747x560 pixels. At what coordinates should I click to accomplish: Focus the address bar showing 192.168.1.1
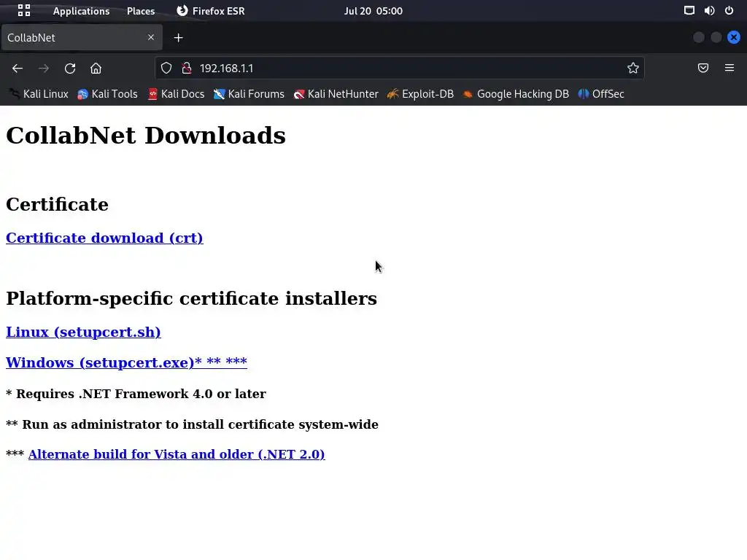click(399, 68)
